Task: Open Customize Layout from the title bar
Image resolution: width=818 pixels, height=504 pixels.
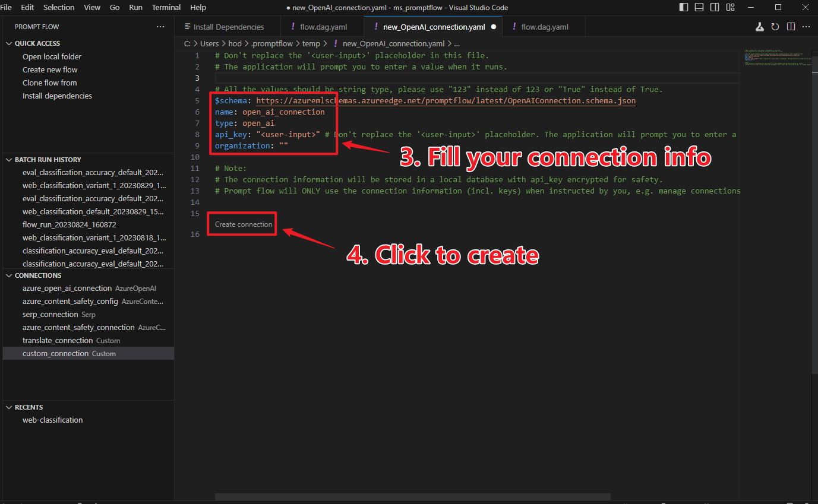Action: coord(730,7)
